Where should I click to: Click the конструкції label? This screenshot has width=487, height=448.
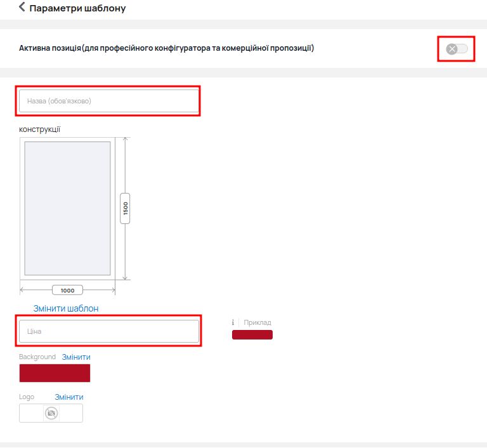pos(40,129)
